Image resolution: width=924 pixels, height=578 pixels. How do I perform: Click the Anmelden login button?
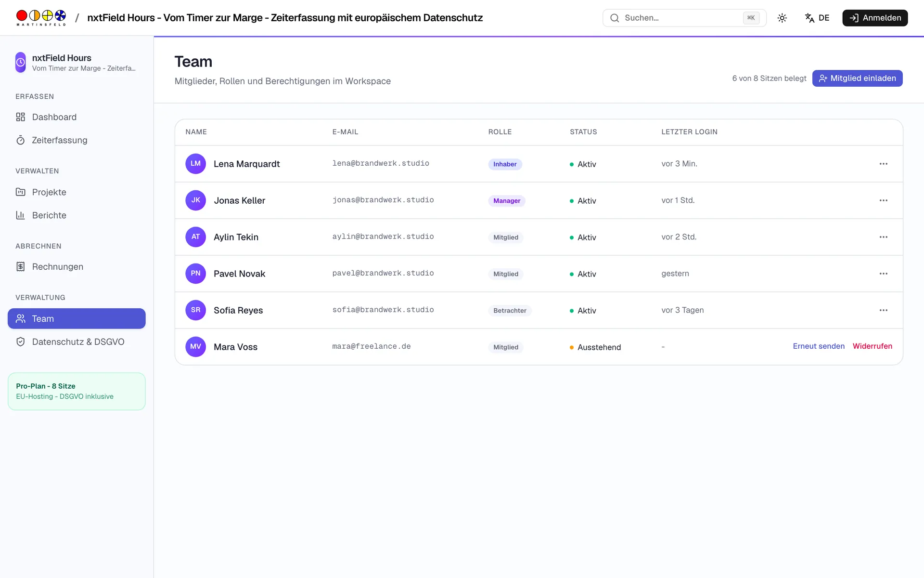pos(875,18)
